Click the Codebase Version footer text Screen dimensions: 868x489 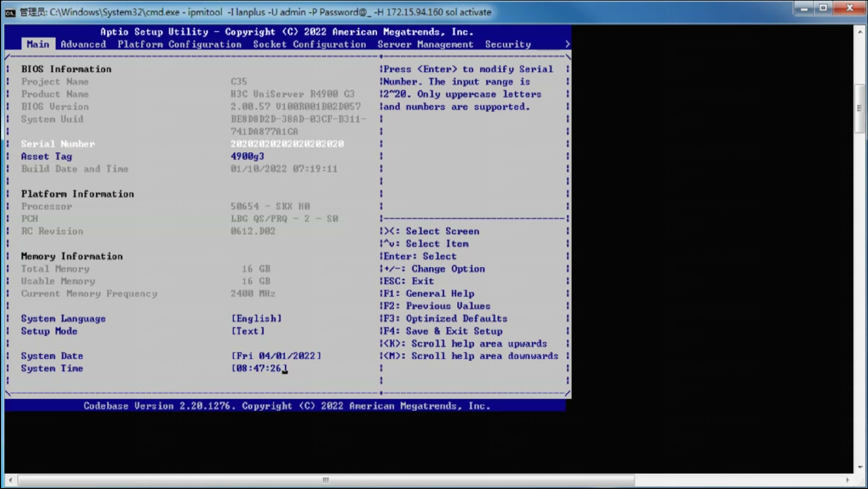click(287, 406)
